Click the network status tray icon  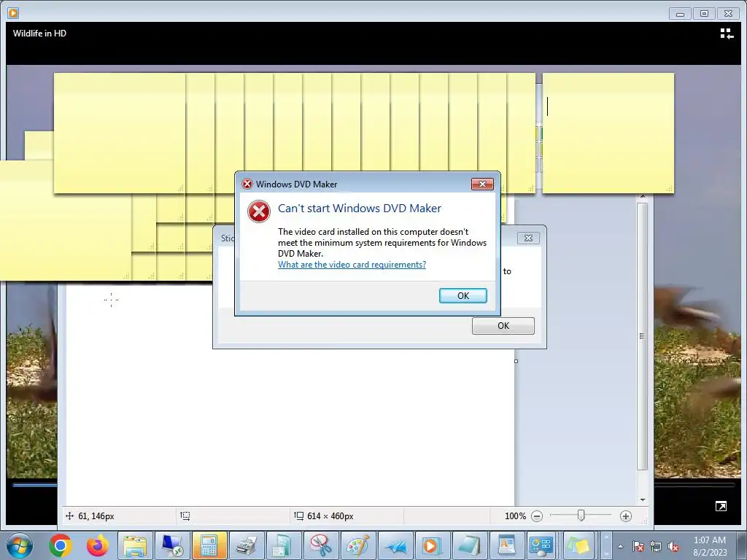(656, 546)
